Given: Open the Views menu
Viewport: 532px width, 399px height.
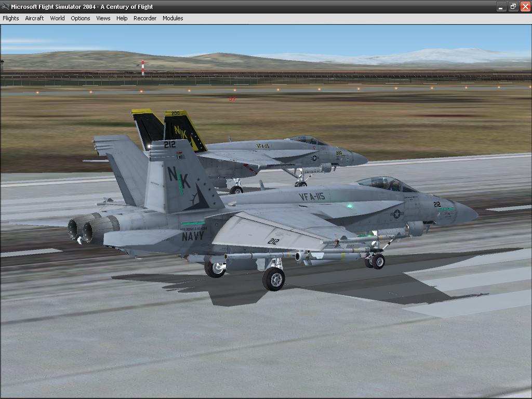Looking at the screenshot, I should [x=103, y=18].
